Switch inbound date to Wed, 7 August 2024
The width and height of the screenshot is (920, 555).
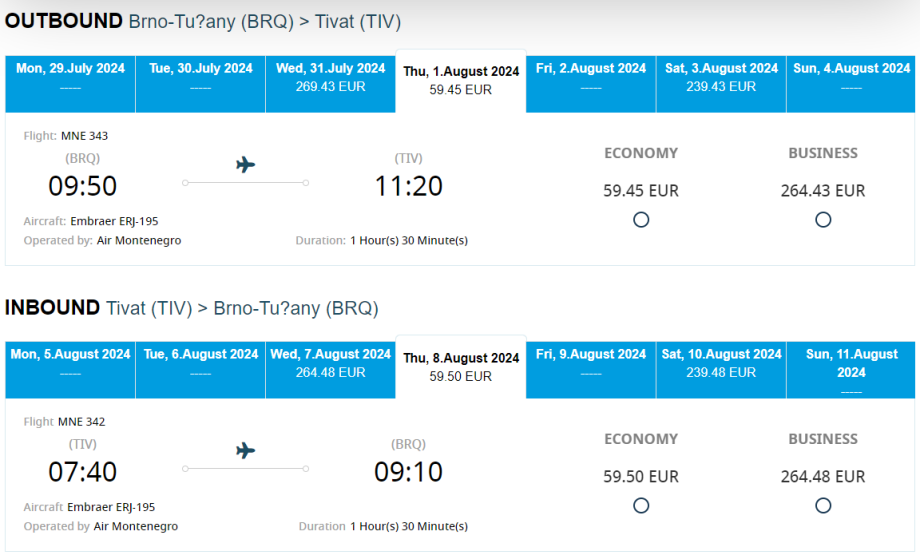point(331,363)
